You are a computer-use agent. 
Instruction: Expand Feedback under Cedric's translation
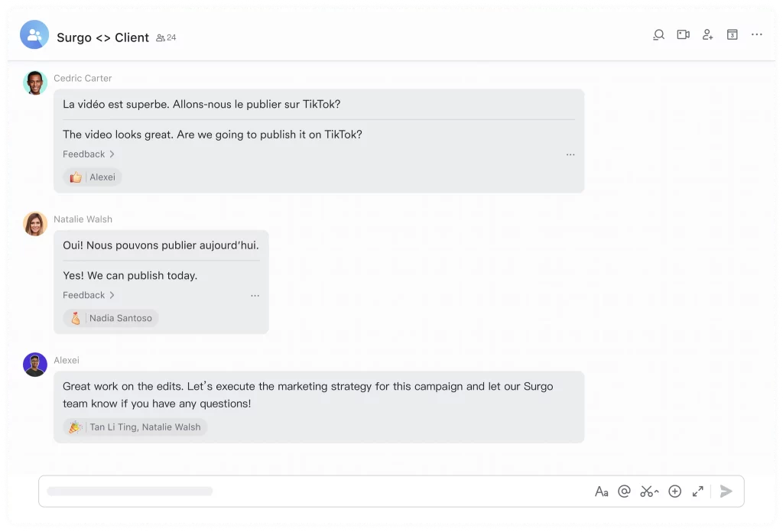pyautogui.click(x=89, y=154)
